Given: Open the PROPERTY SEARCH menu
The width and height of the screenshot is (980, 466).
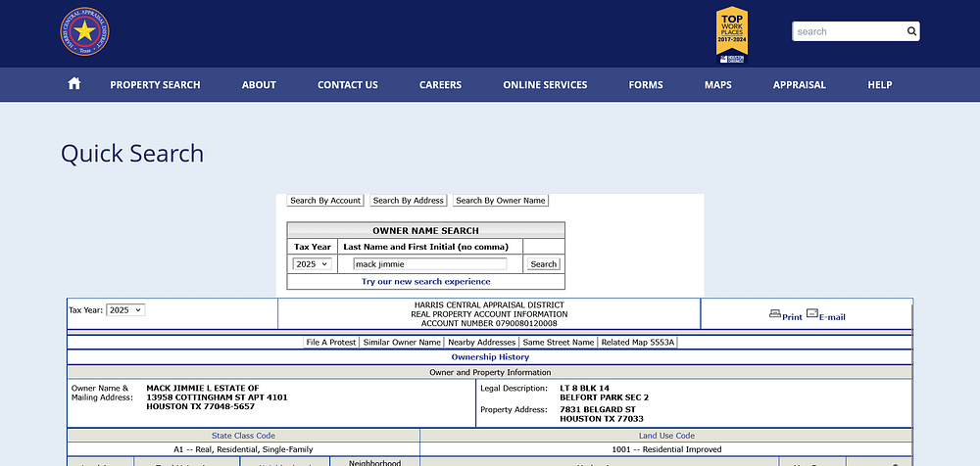Looking at the screenshot, I should (155, 85).
